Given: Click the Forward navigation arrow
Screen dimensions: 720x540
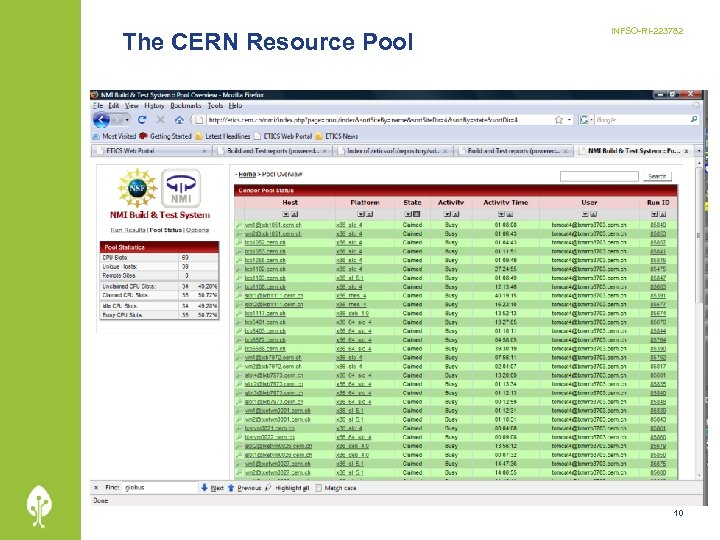Looking at the screenshot, I should [x=117, y=120].
